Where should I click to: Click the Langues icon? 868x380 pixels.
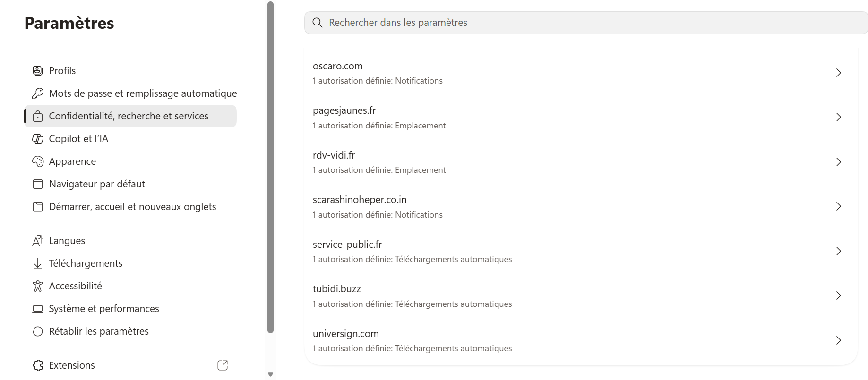point(38,241)
